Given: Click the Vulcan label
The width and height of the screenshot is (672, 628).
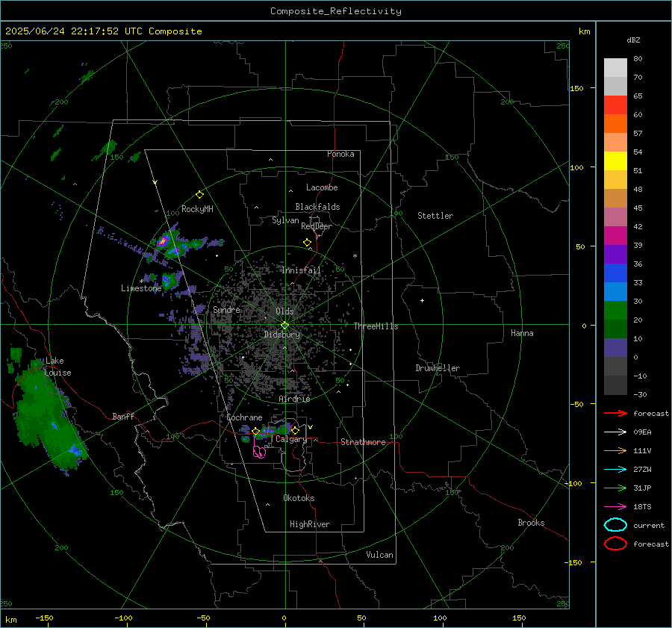Looking at the screenshot, I should tap(380, 555).
